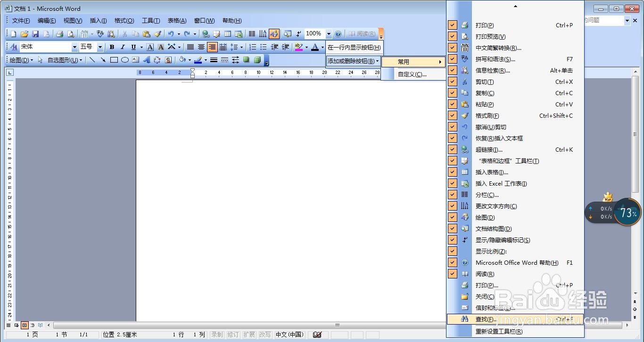Image resolution: width=644 pixels, height=342 pixels.
Task: Choose 在一行内显示按钮(H) option
Action: 354,48
